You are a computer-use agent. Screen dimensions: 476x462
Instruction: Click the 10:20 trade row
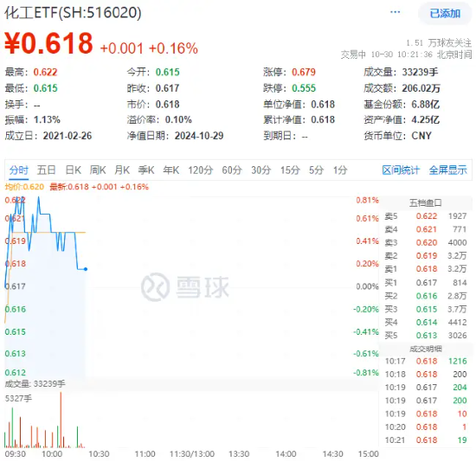426,427
